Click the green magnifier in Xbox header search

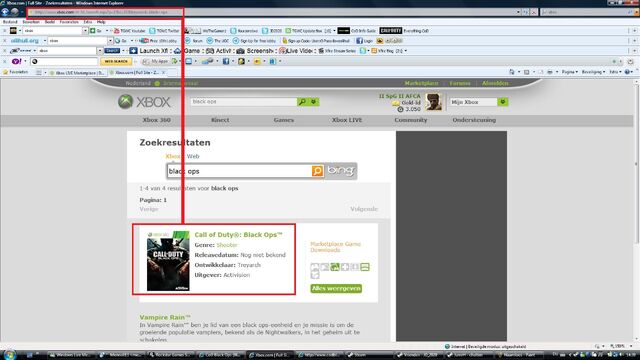tap(302, 102)
